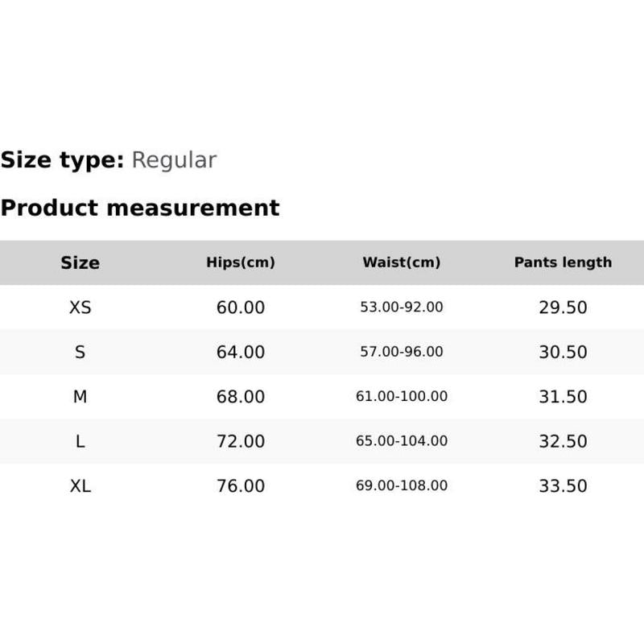Click the 57.00-96.00 waist range
The image size is (644, 644).
click(402, 352)
